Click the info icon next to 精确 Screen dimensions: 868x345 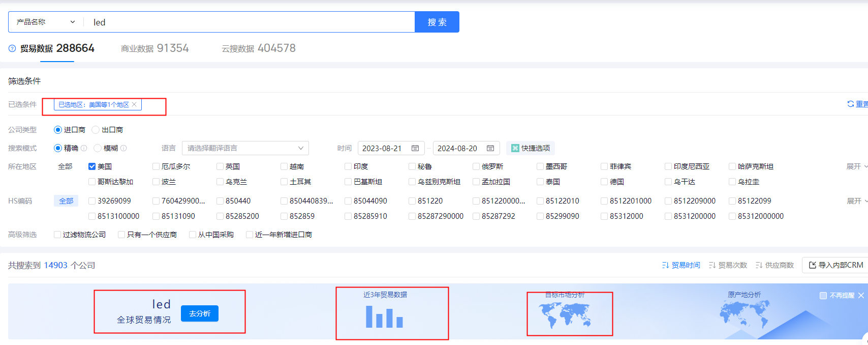tap(84, 148)
